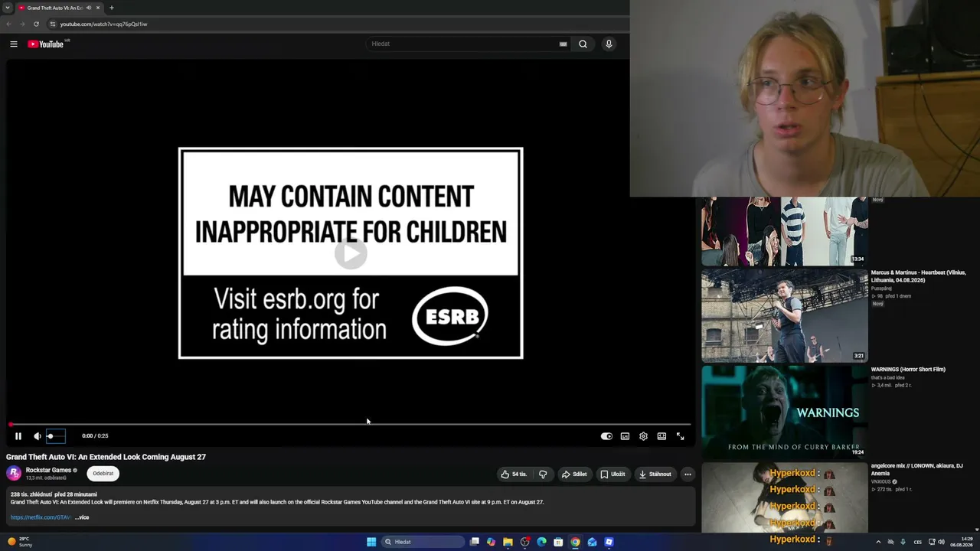Screen dimensions: 980x551
Task: Start voice search with microphone icon
Action: 609,44
